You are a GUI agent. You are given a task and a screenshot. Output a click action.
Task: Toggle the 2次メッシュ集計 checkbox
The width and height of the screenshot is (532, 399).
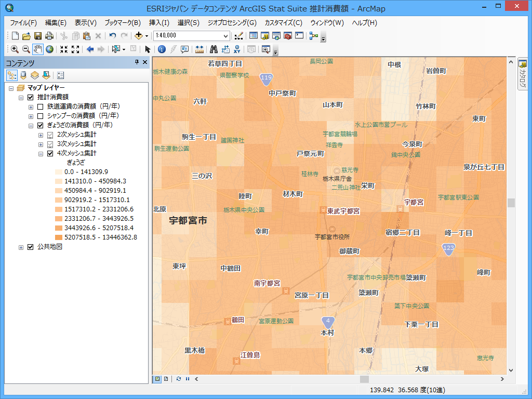[x=50, y=135]
